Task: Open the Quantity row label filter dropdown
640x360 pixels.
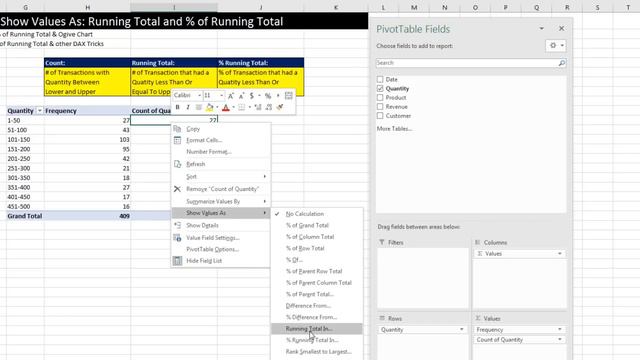Action: coord(40,111)
